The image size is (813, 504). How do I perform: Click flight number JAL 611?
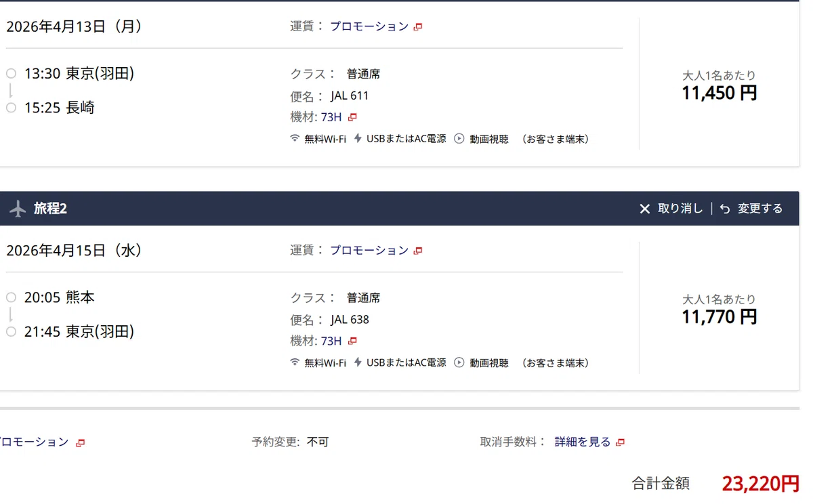pyautogui.click(x=350, y=96)
